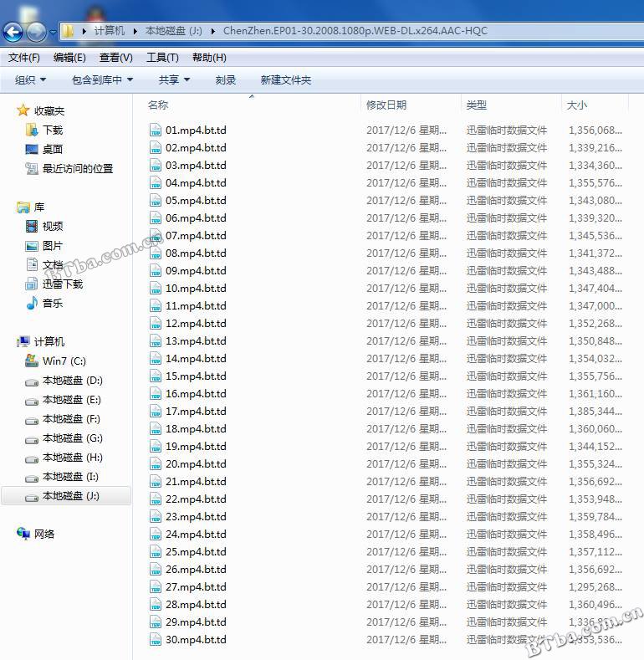The width and height of the screenshot is (644, 660).
Task: Open 桌面 icon in favorites
Action: point(32,149)
